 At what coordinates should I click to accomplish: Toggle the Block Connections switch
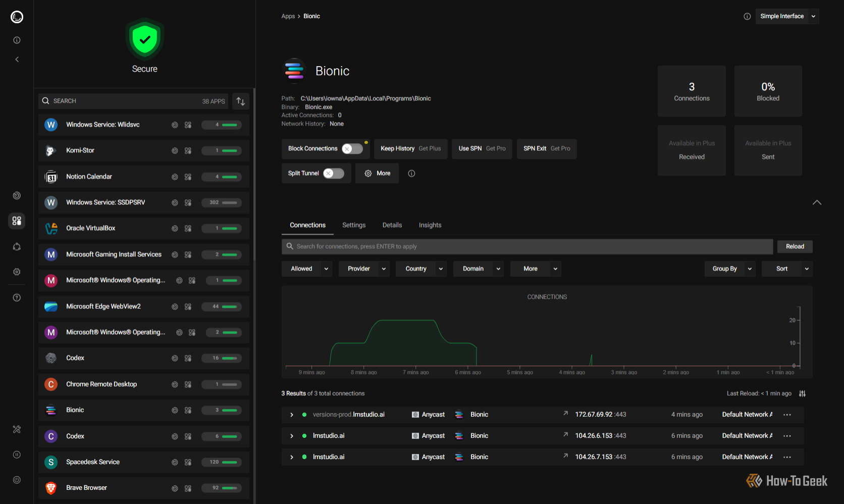(x=352, y=149)
